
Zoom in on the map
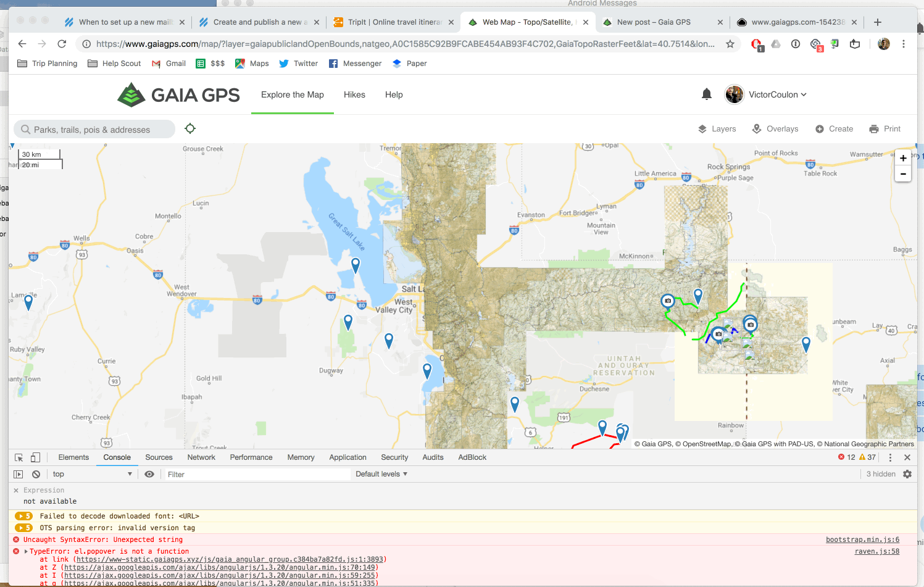coord(903,158)
